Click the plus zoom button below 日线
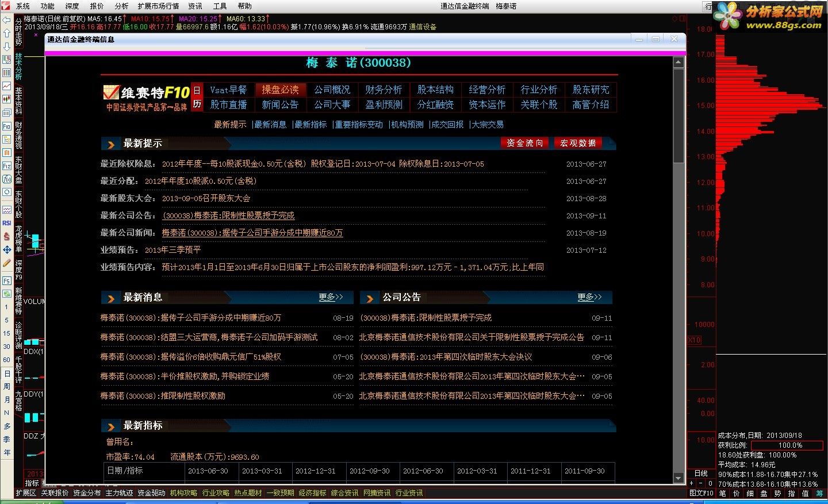Viewport: 828px width, 504px height. pyautogui.click(x=691, y=483)
